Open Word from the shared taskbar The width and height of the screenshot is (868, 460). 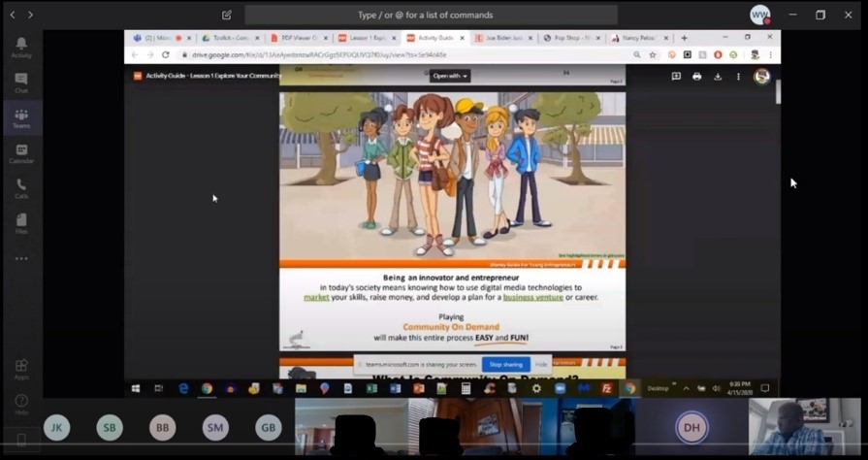pos(396,388)
